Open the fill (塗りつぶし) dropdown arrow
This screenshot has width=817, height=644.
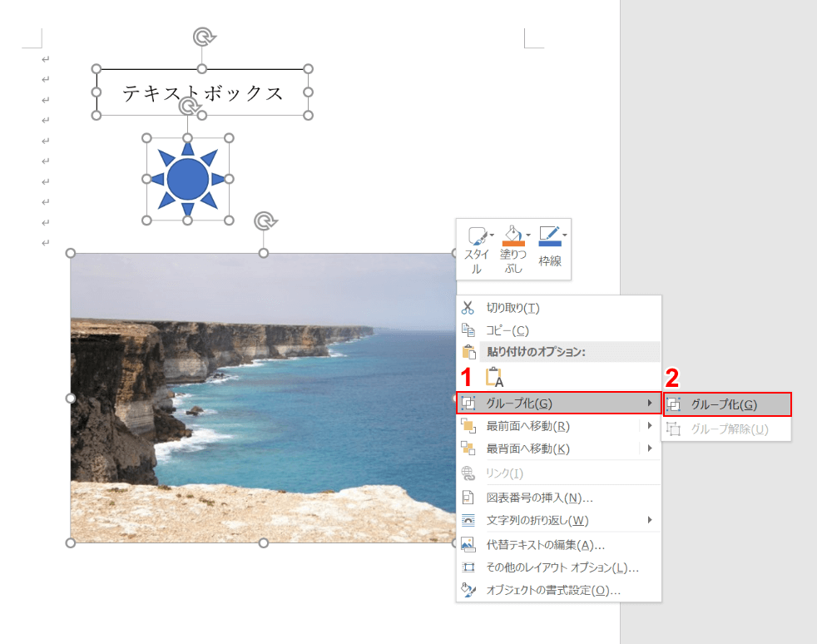coord(528,235)
